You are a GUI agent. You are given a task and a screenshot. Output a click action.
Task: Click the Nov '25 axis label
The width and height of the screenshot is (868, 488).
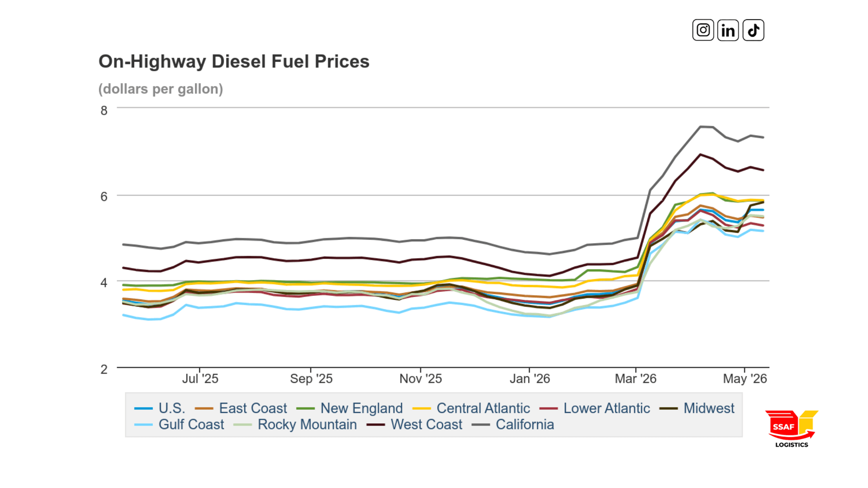[421, 378]
